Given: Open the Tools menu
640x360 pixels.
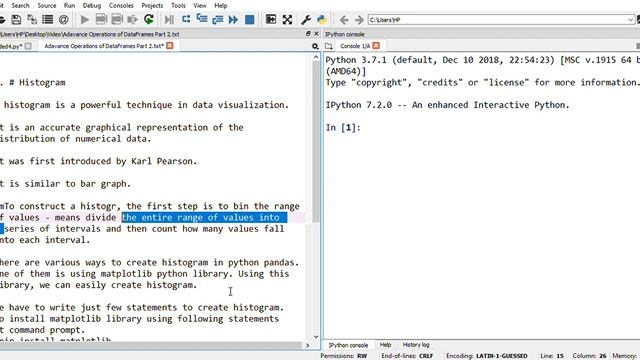Looking at the screenshot, I should 178,5.
